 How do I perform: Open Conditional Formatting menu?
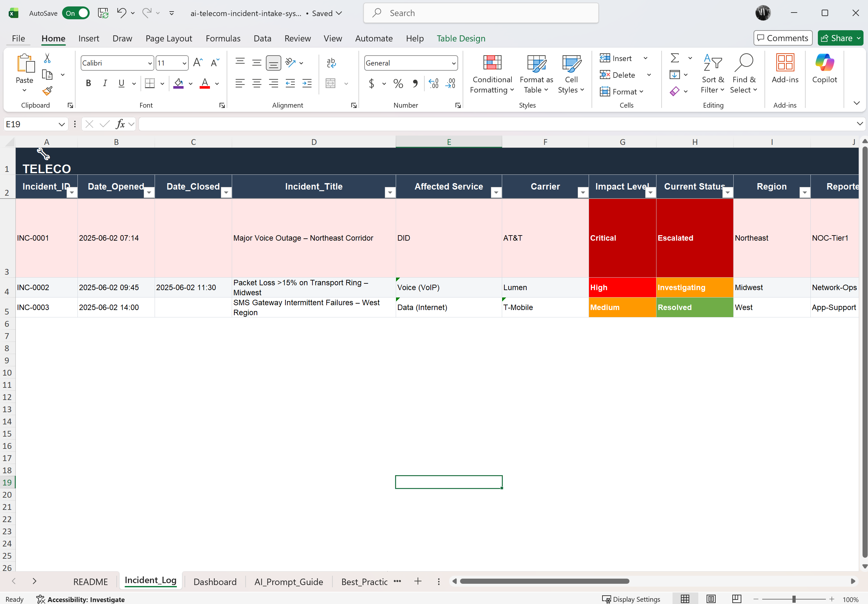(492, 74)
